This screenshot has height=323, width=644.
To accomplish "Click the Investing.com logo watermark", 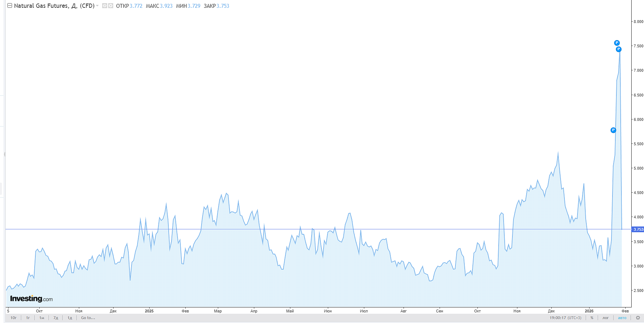I will coord(31,299).
